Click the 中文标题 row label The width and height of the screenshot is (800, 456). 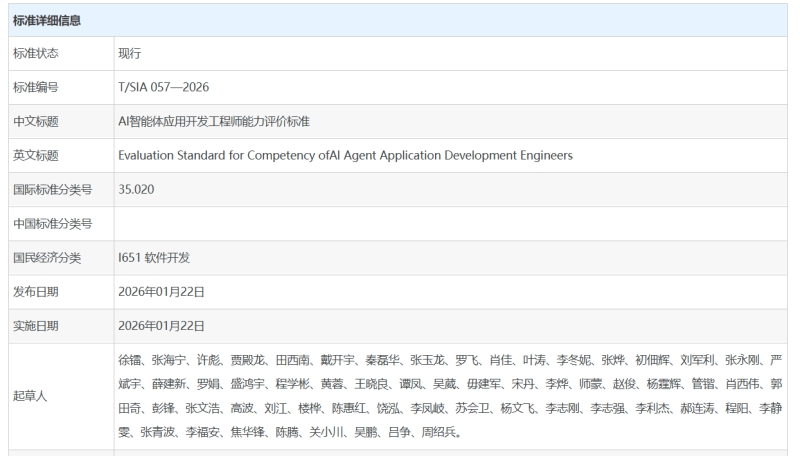[35, 122]
